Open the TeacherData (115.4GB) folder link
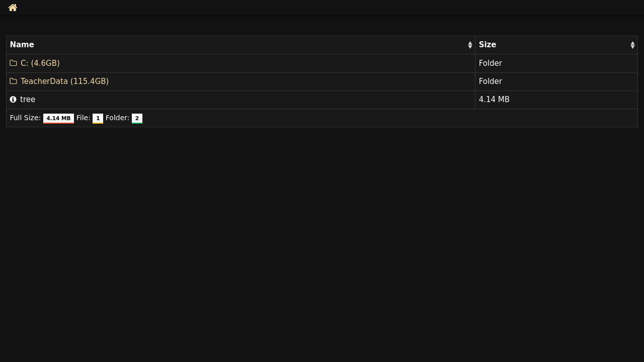The width and height of the screenshot is (644, 362). coord(64,81)
